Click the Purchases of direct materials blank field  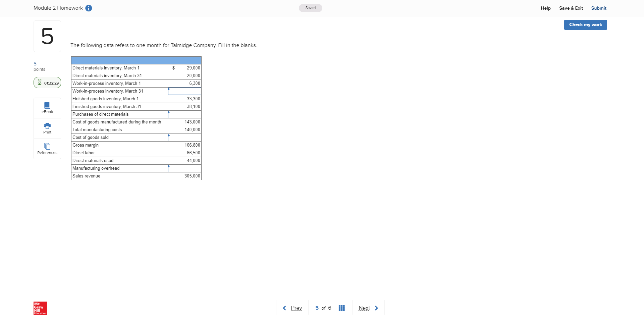tap(184, 114)
